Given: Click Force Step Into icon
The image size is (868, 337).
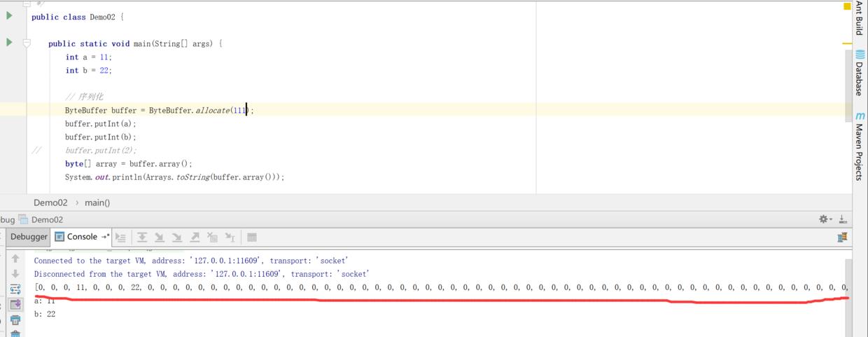Looking at the screenshot, I should point(177,238).
